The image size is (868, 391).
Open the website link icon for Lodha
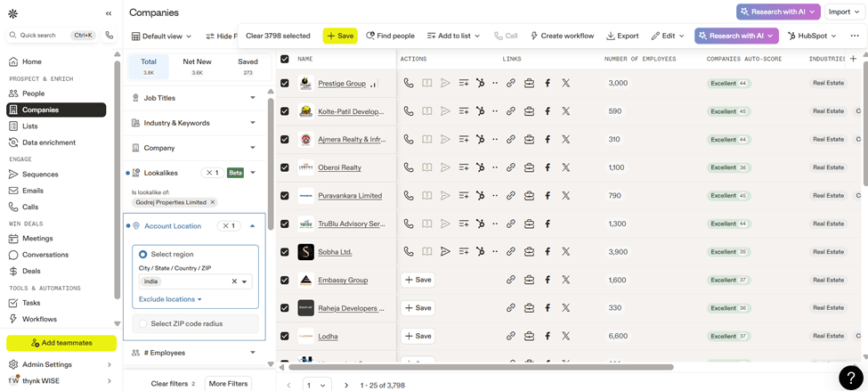pos(511,336)
